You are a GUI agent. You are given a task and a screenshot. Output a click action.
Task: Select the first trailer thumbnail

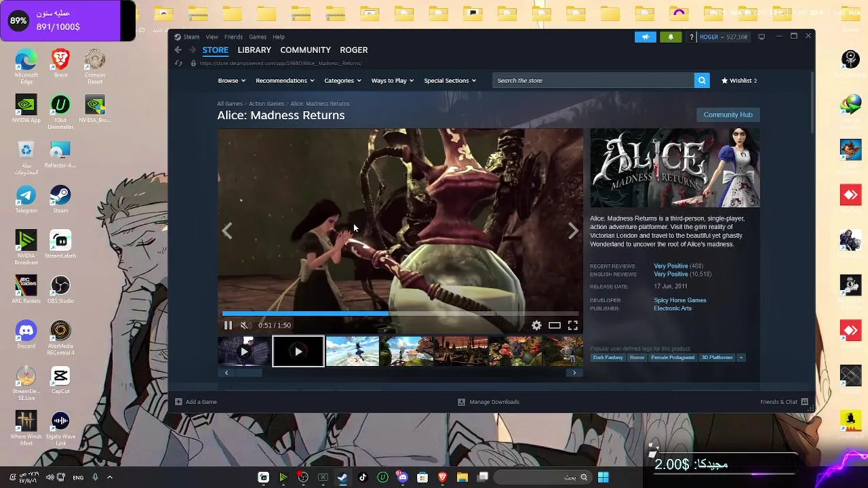click(244, 351)
